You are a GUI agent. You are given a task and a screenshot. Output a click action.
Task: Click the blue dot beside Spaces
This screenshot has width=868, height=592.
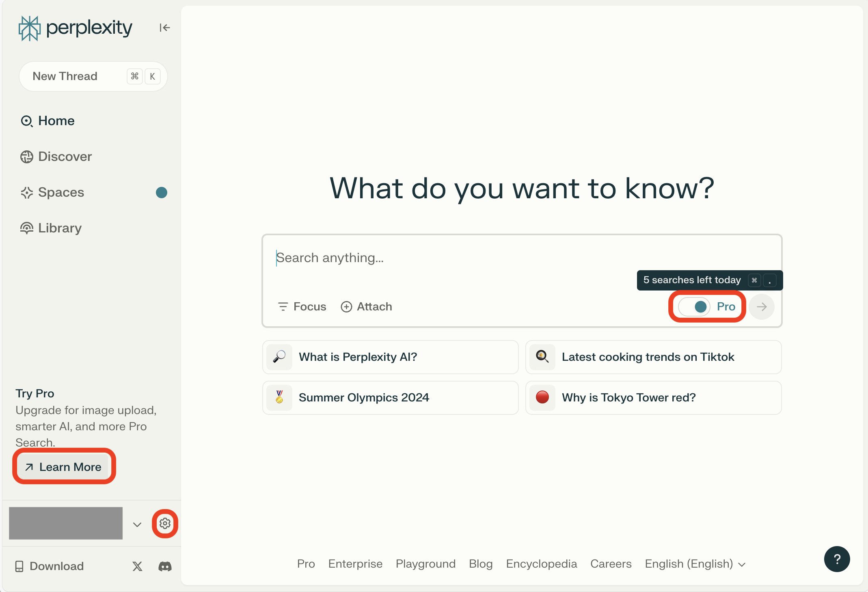click(x=162, y=193)
